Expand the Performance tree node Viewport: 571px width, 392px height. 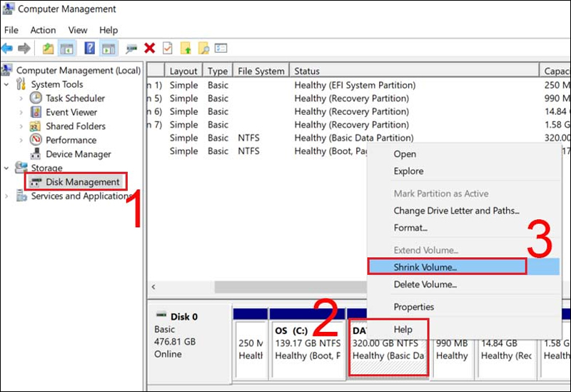coord(21,140)
